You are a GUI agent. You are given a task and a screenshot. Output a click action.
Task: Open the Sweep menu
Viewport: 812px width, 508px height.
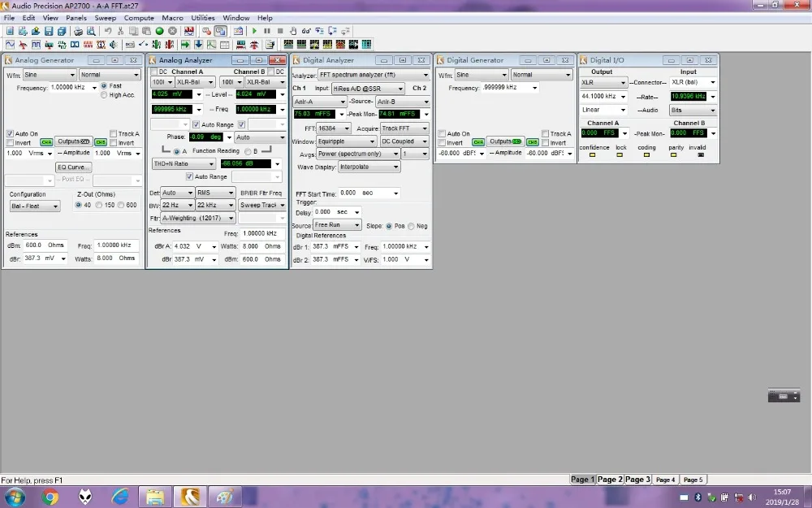[106, 17]
